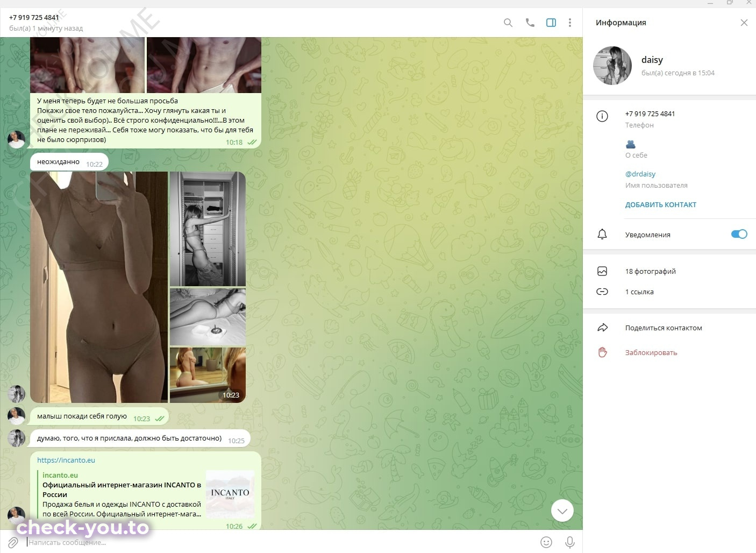Click the ДОБАВИТЬ КОНТАКТ button
Screen dimensions: 756x553
tap(661, 205)
